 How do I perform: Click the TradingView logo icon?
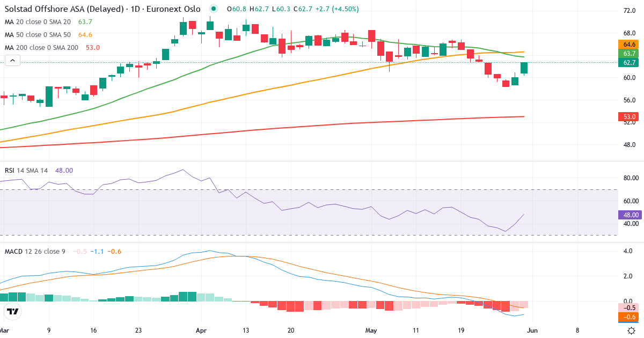point(13,311)
